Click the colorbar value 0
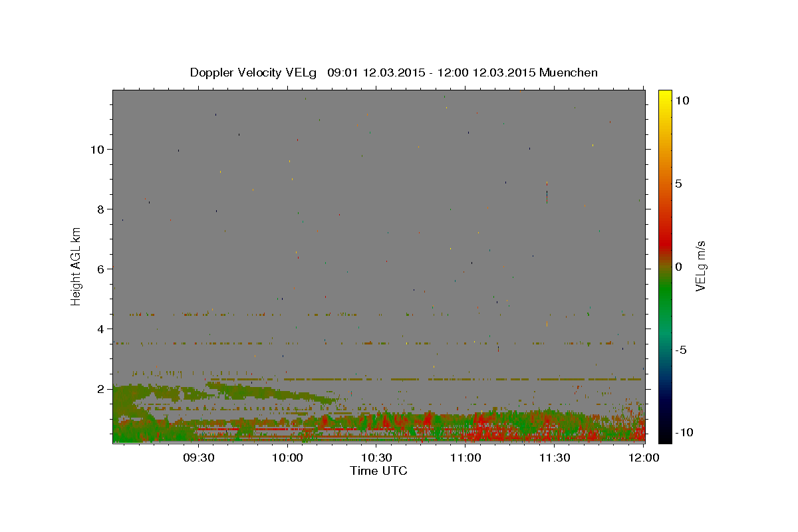Screen dimensions: 798x532 [x=678, y=267]
